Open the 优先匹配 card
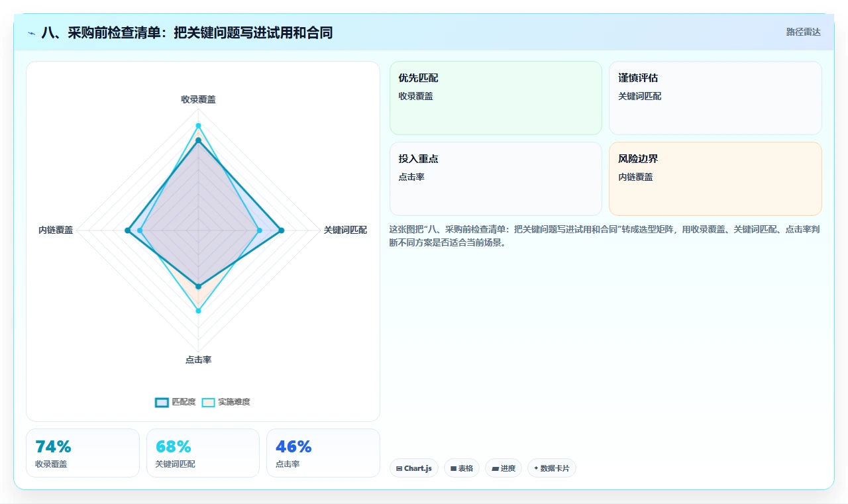 pos(496,98)
